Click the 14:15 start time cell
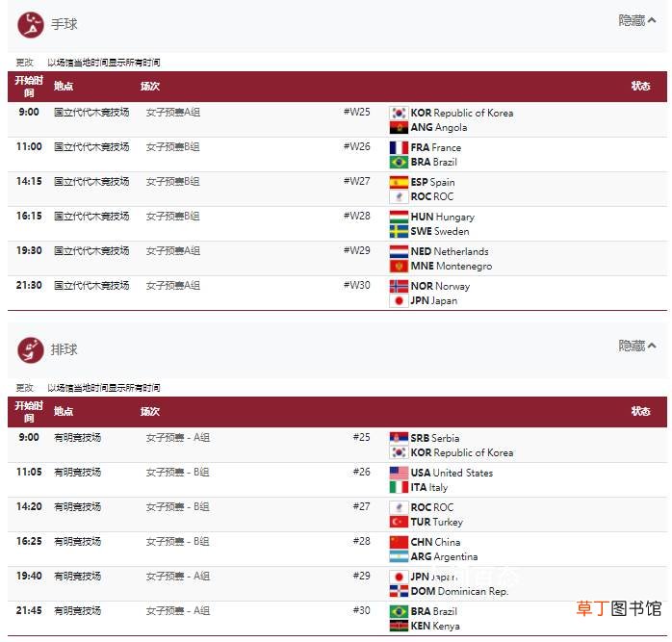The width and height of the screenshot is (672, 642). [29, 181]
